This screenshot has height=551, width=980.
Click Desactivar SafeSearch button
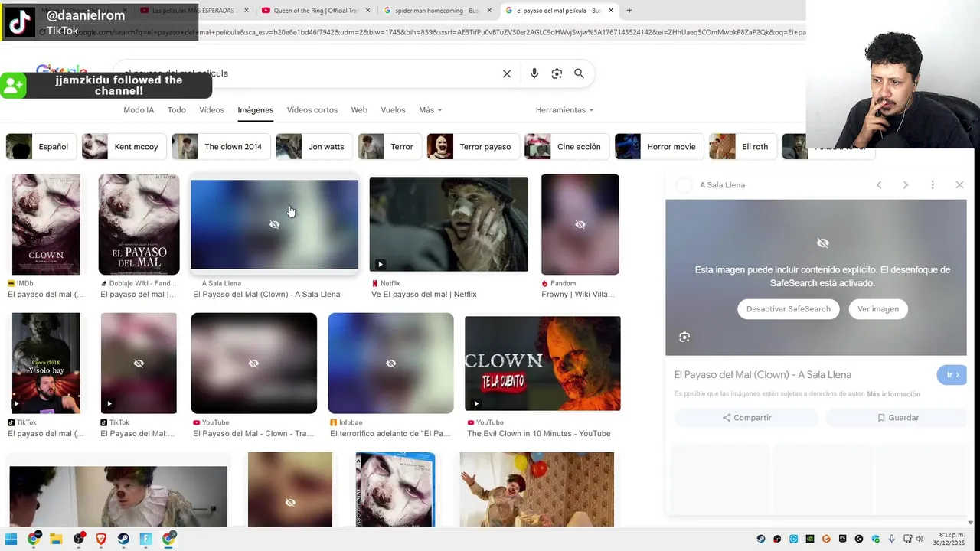tap(788, 309)
